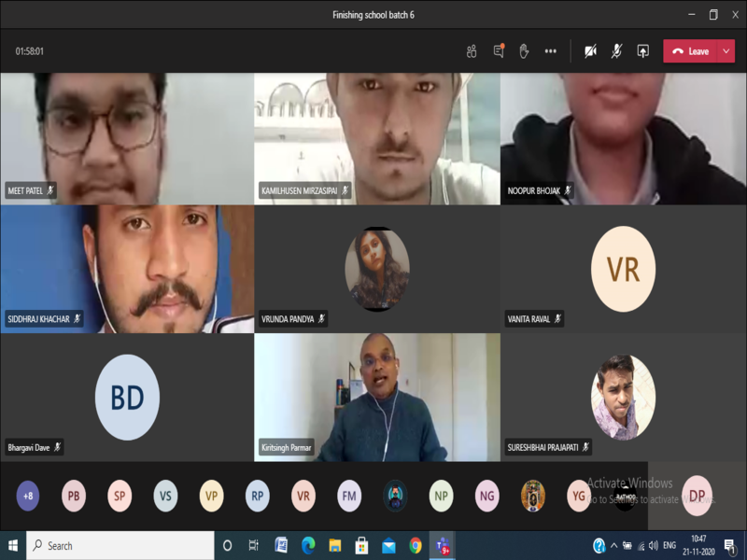Viewport: 747px width, 560px height.
Task: Turn the camera on
Action: click(590, 51)
